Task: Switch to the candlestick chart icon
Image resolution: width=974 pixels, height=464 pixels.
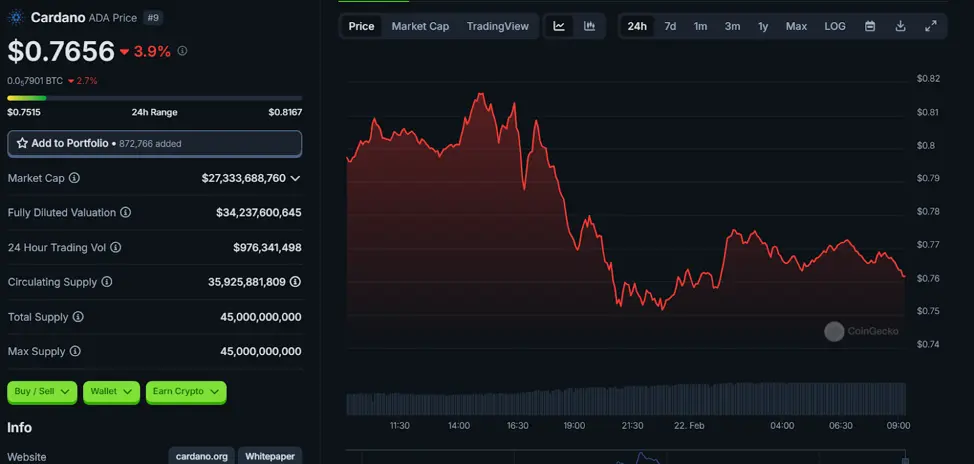Action: [x=589, y=26]
